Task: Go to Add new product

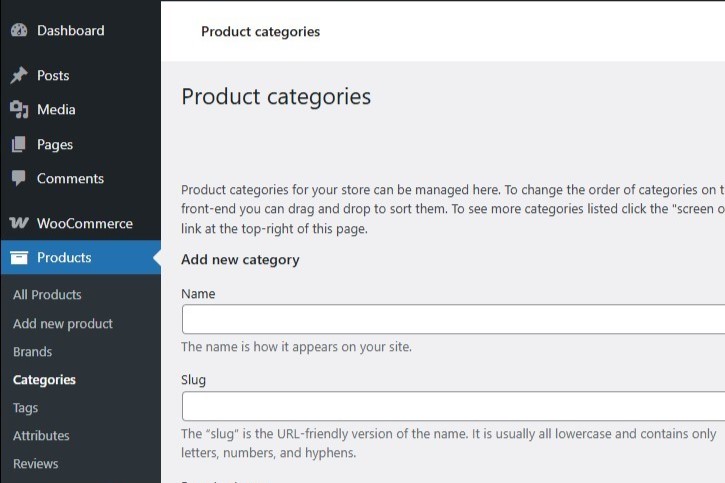Action: (63, 324)
